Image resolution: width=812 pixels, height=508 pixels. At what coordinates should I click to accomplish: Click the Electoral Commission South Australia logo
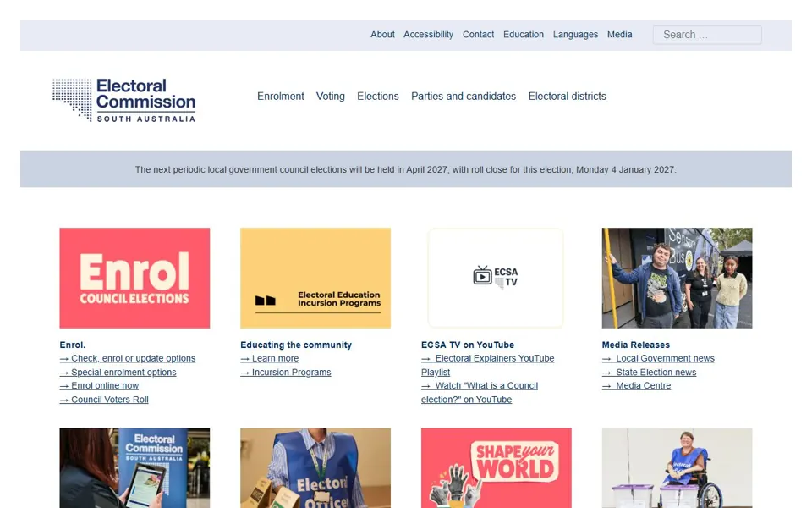[123, 100]
